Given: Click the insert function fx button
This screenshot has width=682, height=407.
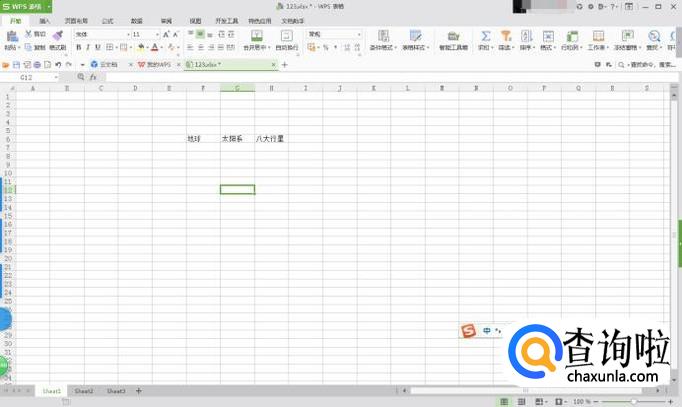Looking at the screenshot, I should point(93,77).
